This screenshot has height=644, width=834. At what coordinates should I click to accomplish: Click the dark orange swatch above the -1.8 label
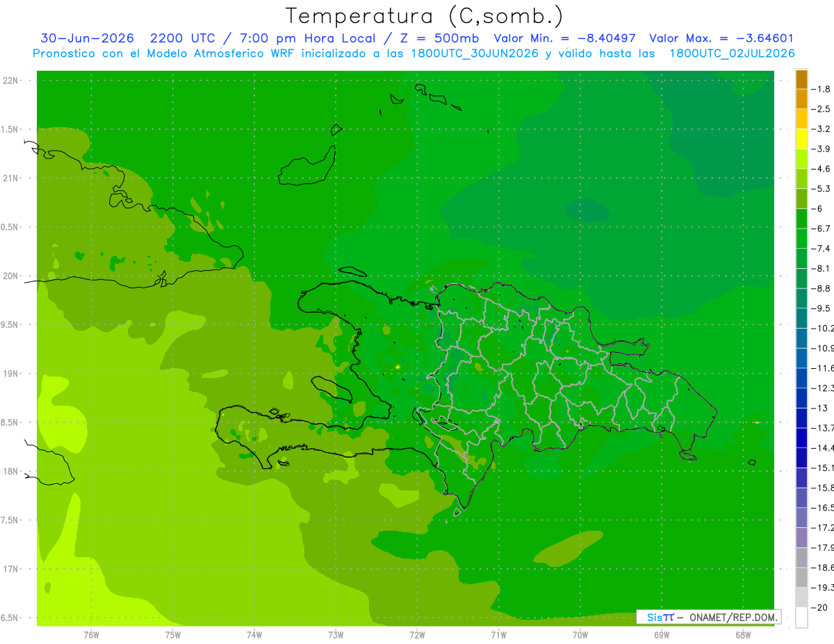click(801, 79)
